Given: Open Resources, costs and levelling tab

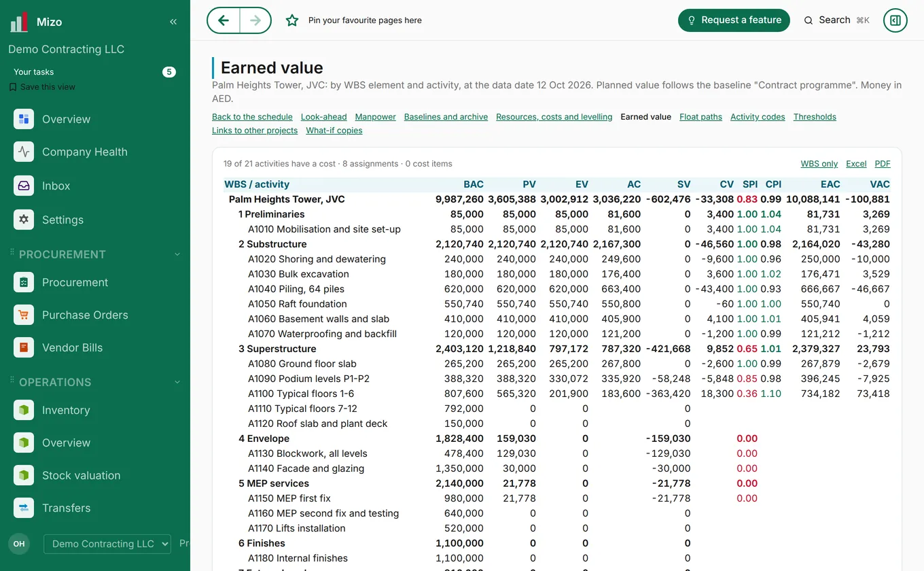Looking at the screenshot, I should point(554,117).
